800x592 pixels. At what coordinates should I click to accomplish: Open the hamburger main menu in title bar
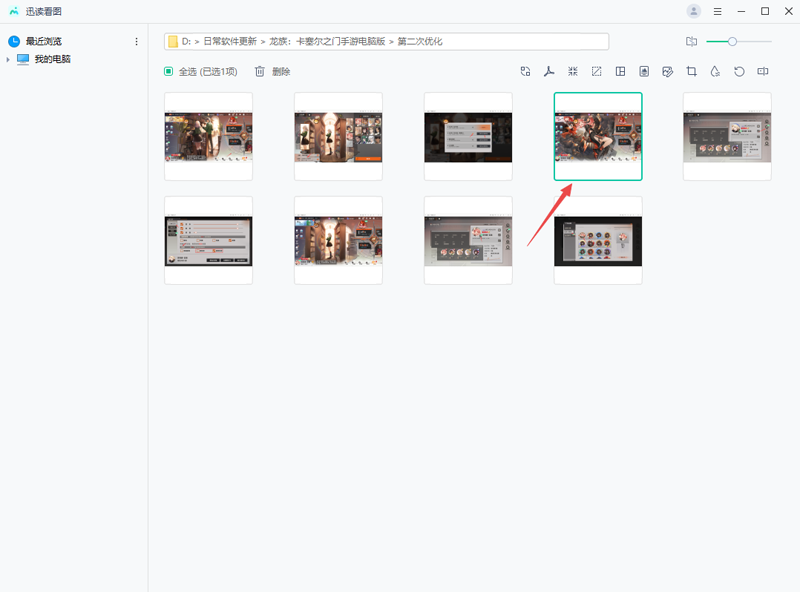click(x=718, y=11)
